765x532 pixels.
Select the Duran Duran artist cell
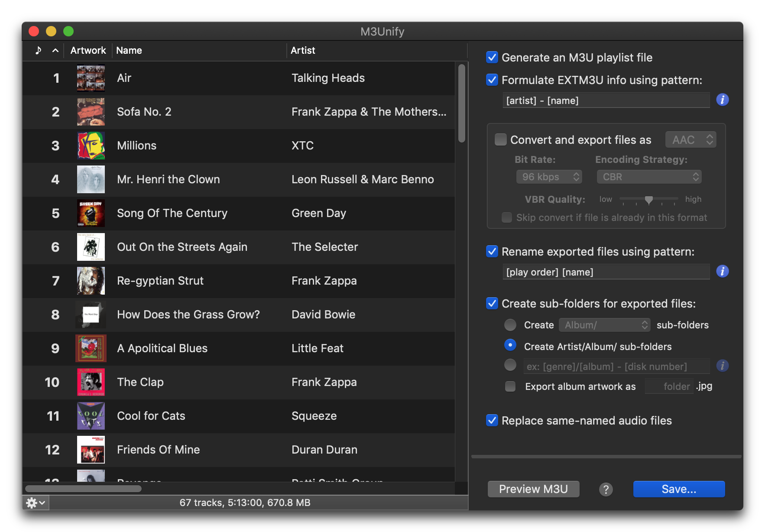point(324,450)
